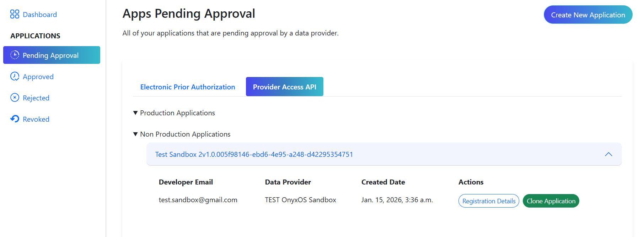Collapse Non Production Applications triangle
The height and width of the screenshot is (237, 644).
click(135, 134)
